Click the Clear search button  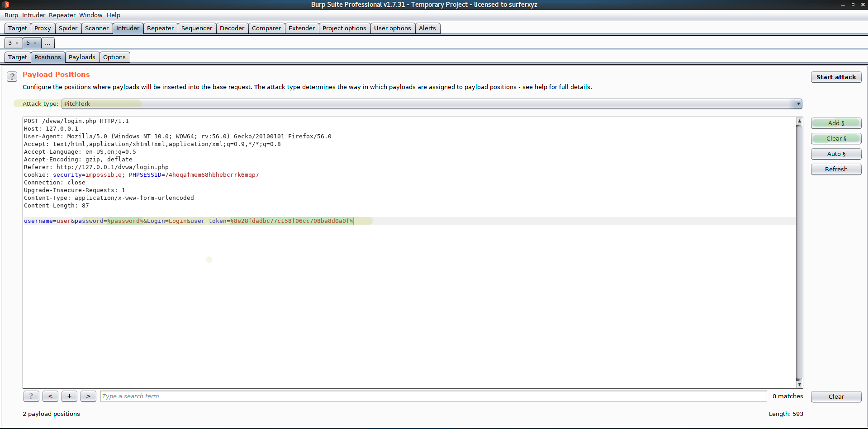click(836, 396)
